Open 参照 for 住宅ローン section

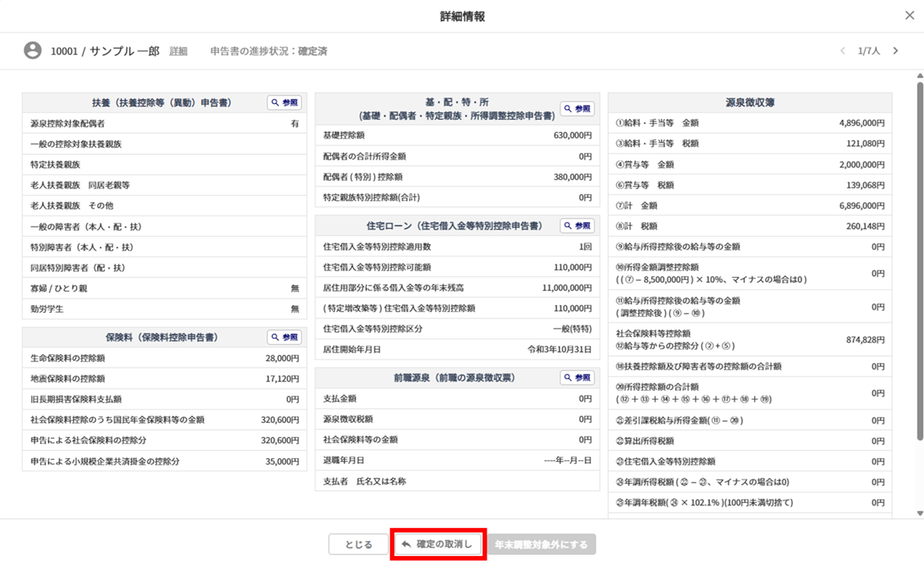point(577,226)
